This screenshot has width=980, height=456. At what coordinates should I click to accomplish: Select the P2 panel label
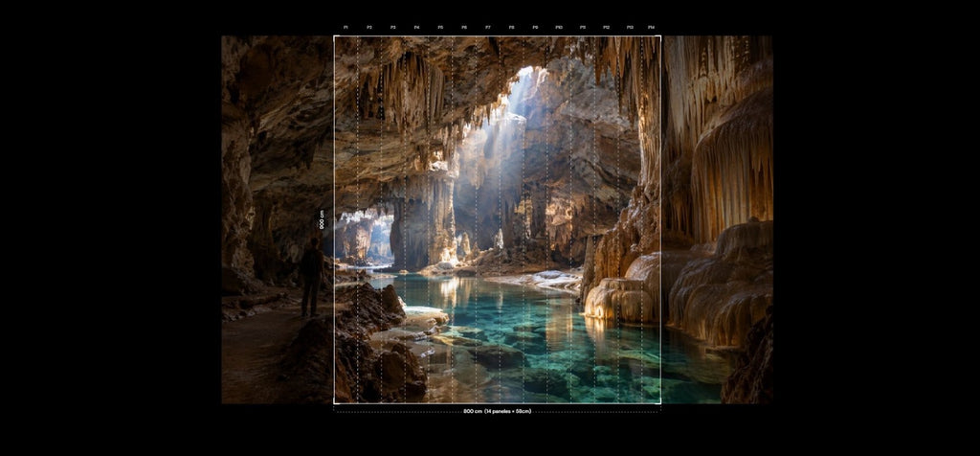point(369,28)
